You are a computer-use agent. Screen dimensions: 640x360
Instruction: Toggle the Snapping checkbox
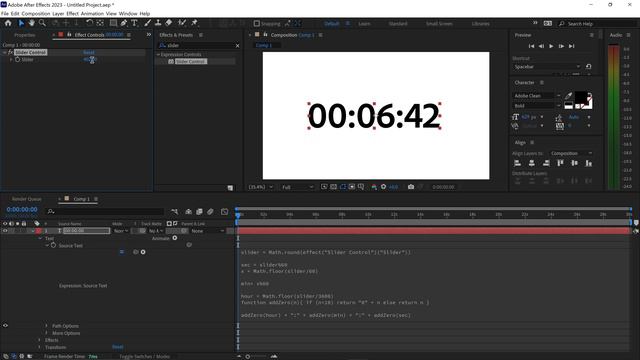pos(257,24)
